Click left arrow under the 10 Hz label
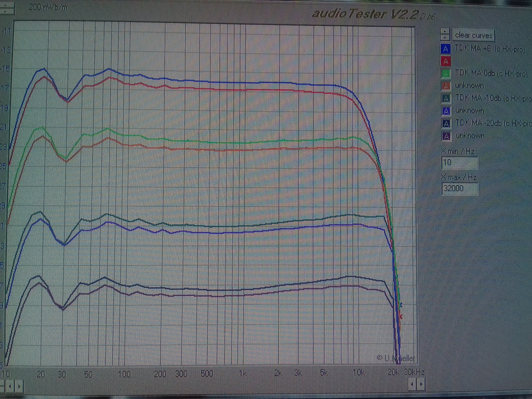This screenshot has height=399, width=532. pos(10,386)
